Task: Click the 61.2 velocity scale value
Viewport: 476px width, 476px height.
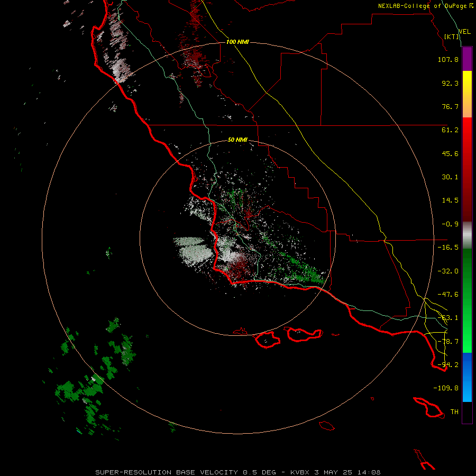Action: click(450, 130)
